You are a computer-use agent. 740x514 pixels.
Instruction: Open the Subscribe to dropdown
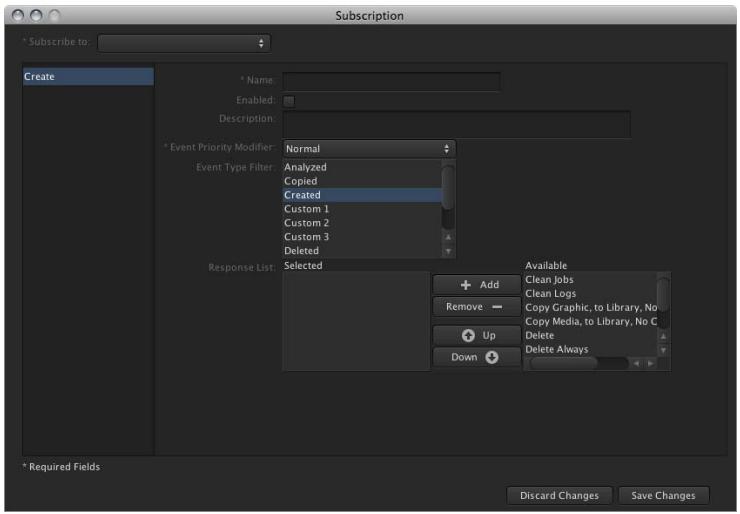point(184,43)
